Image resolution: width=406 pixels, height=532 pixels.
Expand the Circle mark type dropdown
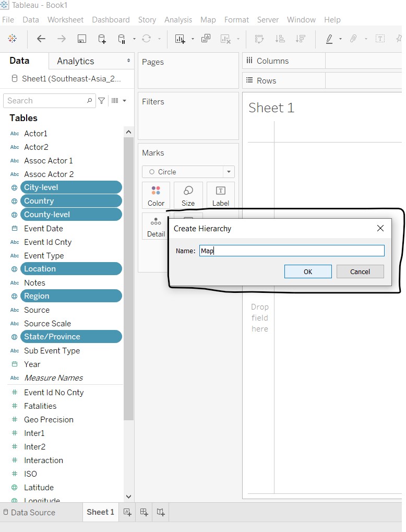coord(228,172)
